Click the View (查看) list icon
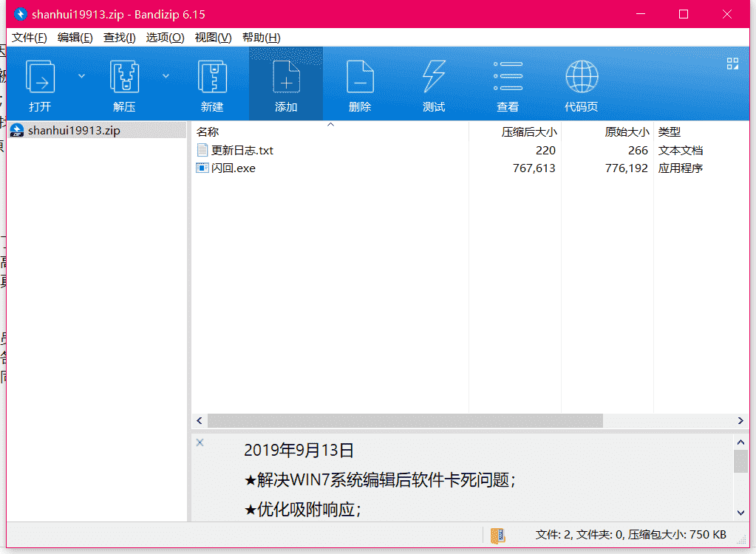The width and height of the screenshot is (756, 554). pyautogui.click(x=508, y=76)
